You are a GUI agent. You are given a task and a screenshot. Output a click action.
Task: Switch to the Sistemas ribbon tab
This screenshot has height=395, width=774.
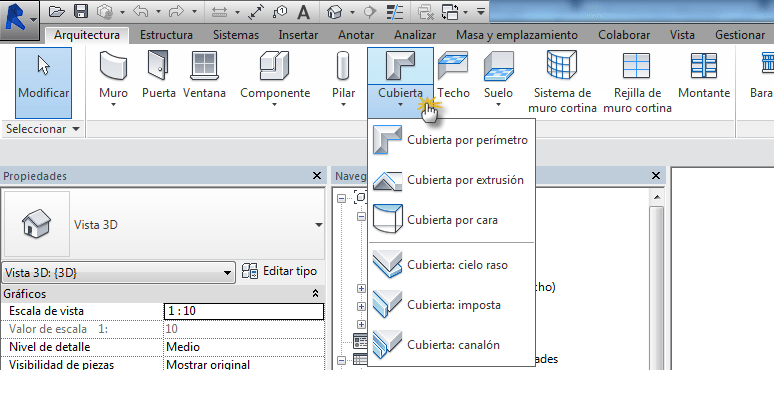coord(236,35)
